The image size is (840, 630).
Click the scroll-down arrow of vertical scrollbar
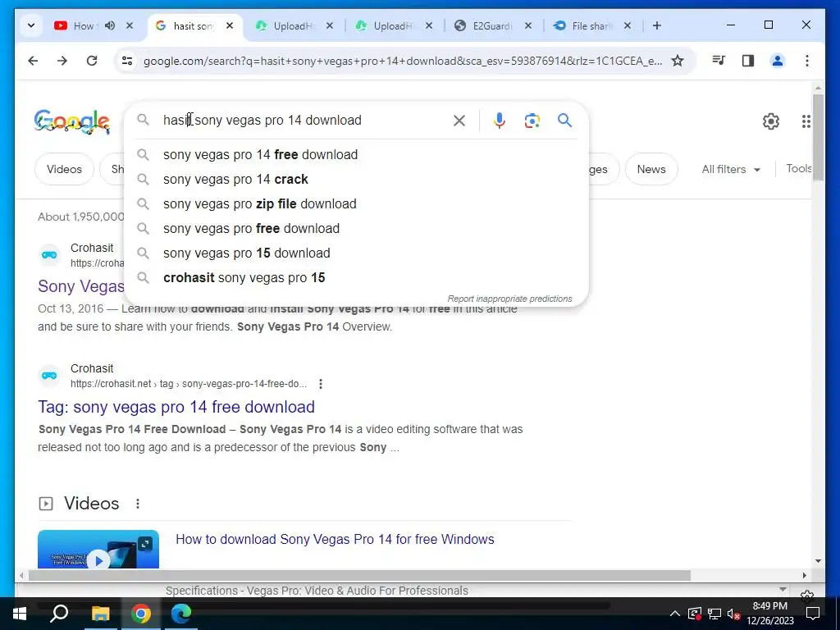tap(818, 561)
